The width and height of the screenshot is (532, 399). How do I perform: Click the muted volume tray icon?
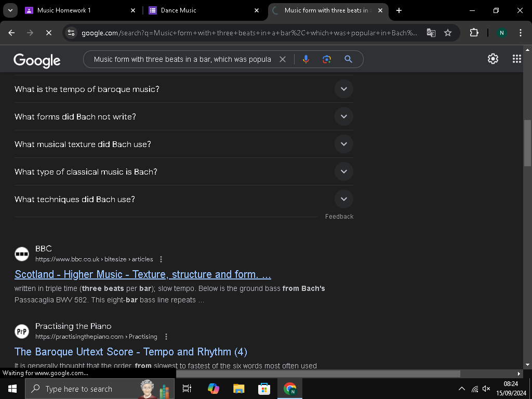pyautogui.click(x=486, y=389)
